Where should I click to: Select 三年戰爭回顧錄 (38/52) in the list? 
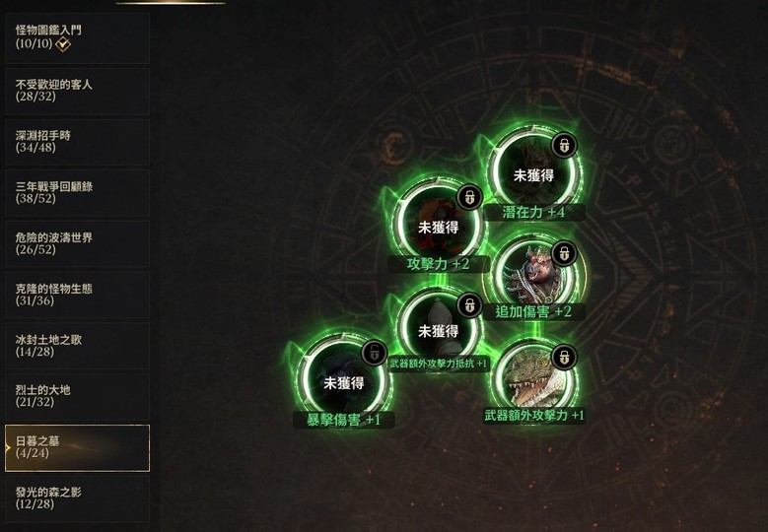77,193
